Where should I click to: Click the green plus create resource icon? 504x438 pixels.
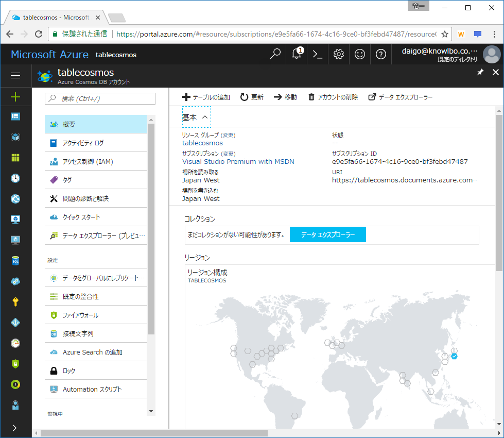[15, 97]
